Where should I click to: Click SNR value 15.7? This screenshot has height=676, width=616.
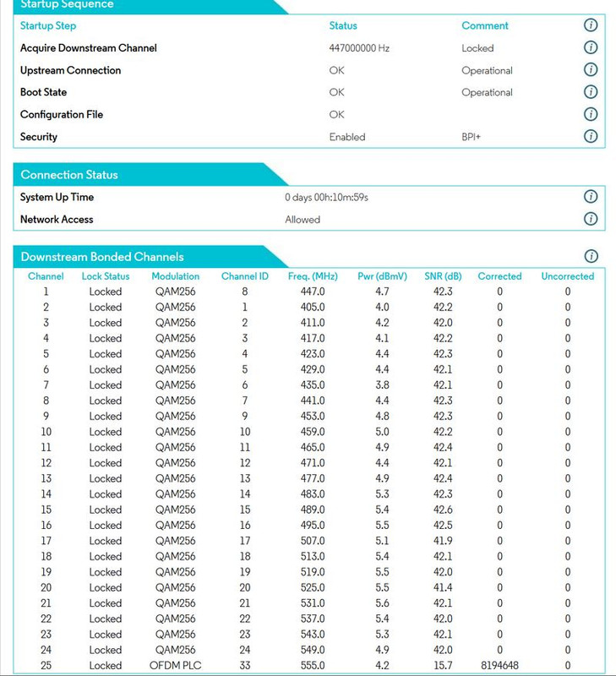(443, 666)
